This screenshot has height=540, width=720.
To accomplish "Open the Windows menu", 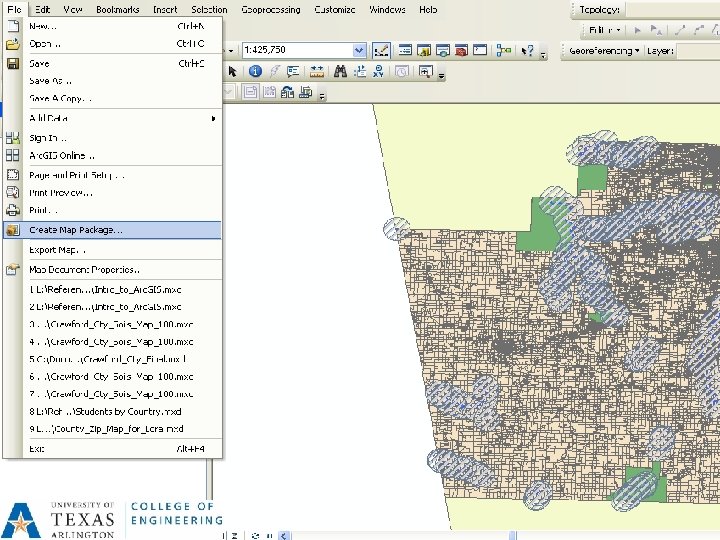I will click(x=387, y=9).
